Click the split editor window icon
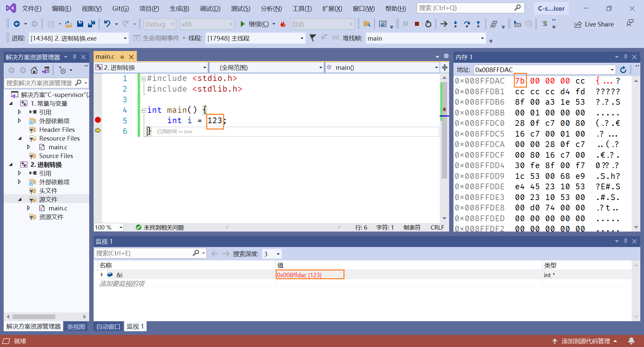The image size is (644, 347). point(445,67)
